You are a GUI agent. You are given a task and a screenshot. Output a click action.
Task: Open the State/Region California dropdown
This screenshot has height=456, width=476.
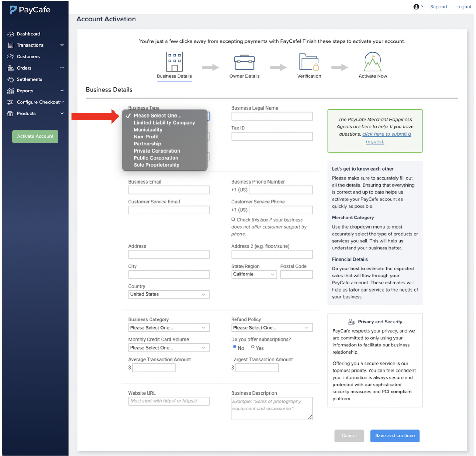(254, 274)
